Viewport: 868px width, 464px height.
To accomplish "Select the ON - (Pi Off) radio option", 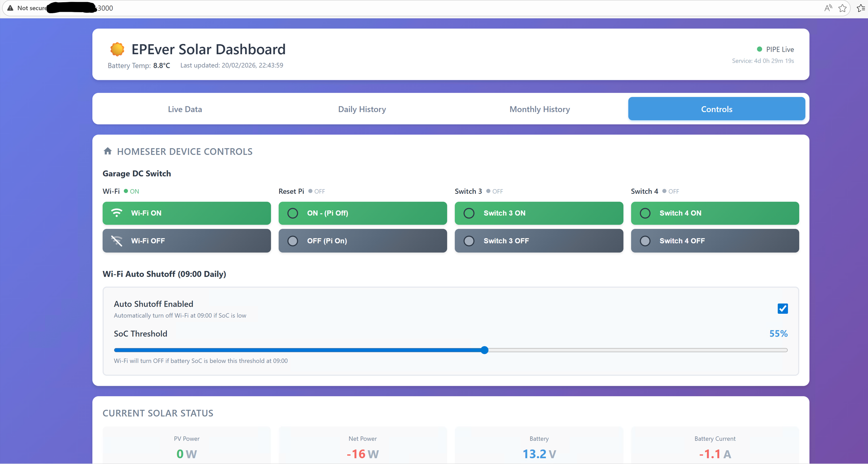I will coord(363,213).
